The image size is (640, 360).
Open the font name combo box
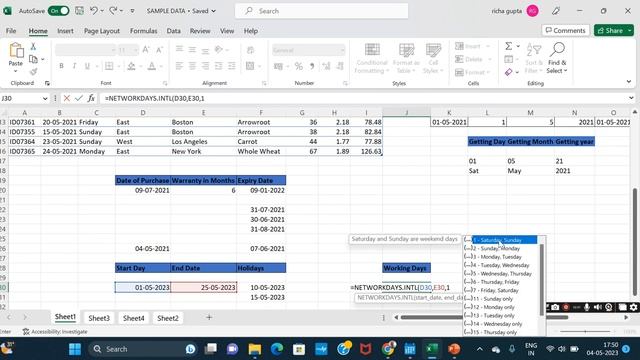click(x=85, y=50)
